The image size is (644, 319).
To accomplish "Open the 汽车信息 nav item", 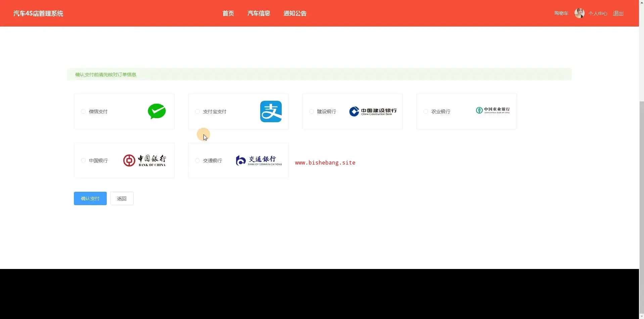I will click(x=259, y=13).
